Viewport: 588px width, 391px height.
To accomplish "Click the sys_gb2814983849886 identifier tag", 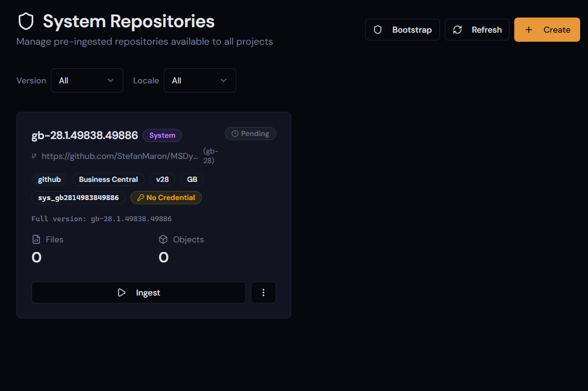I will [x=79, y=198].
